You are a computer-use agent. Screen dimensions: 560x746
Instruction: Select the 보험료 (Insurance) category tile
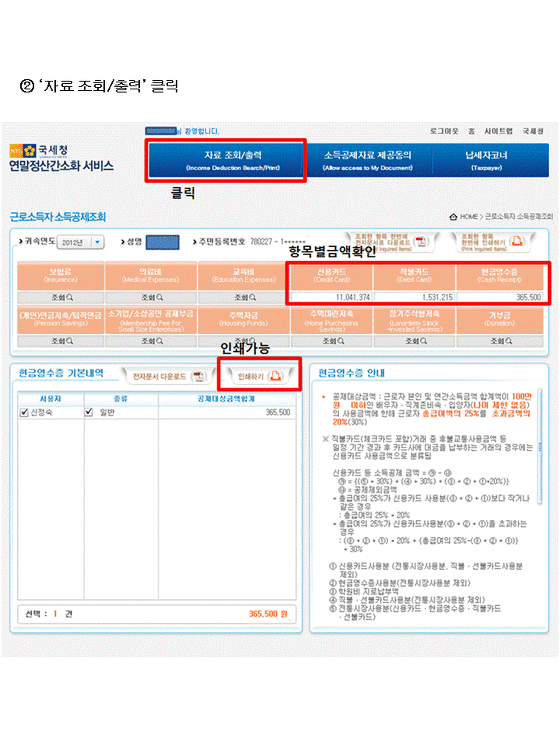pyautogui.click(x=61, y=276)
